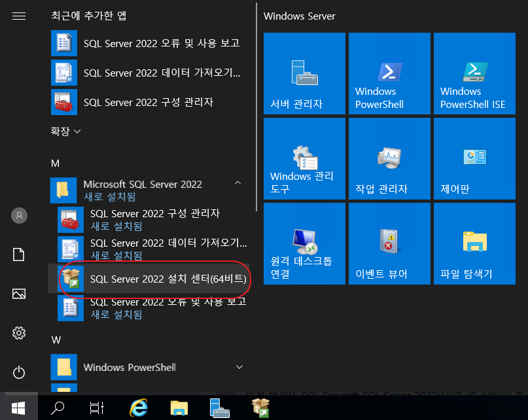Open the user account icon
528x420 pixels.
click(19, 215)
